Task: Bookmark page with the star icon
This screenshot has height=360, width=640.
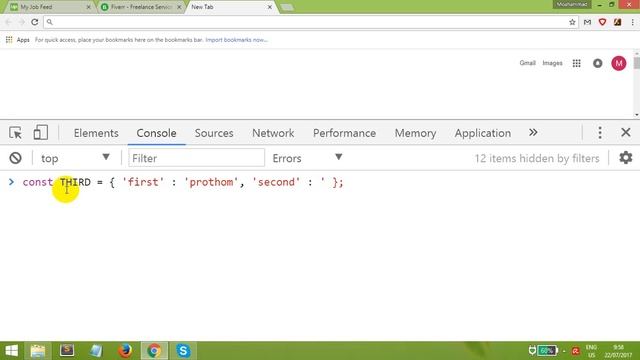Action: click(572, 22)
